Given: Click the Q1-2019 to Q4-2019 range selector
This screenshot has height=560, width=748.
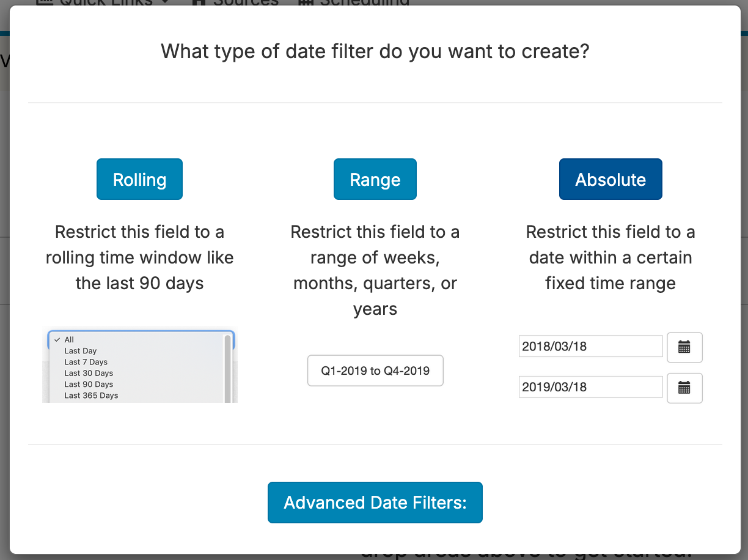Looking at the screenshot, I should point(375,370).
